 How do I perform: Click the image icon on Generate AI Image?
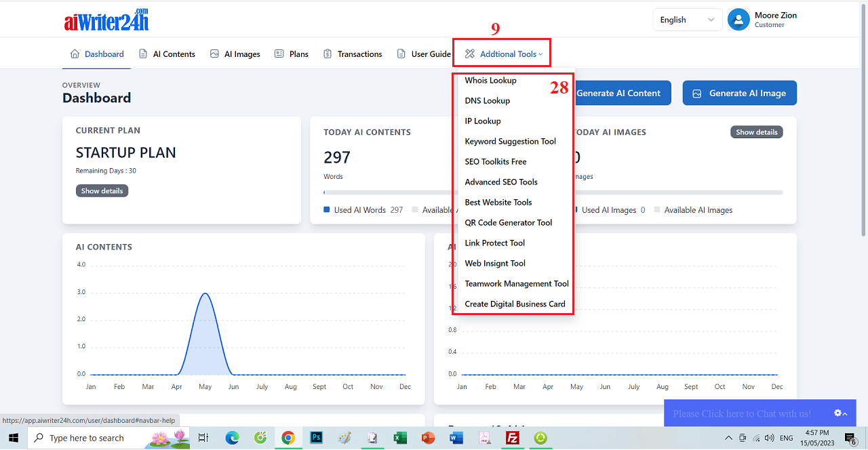point(696,94)
